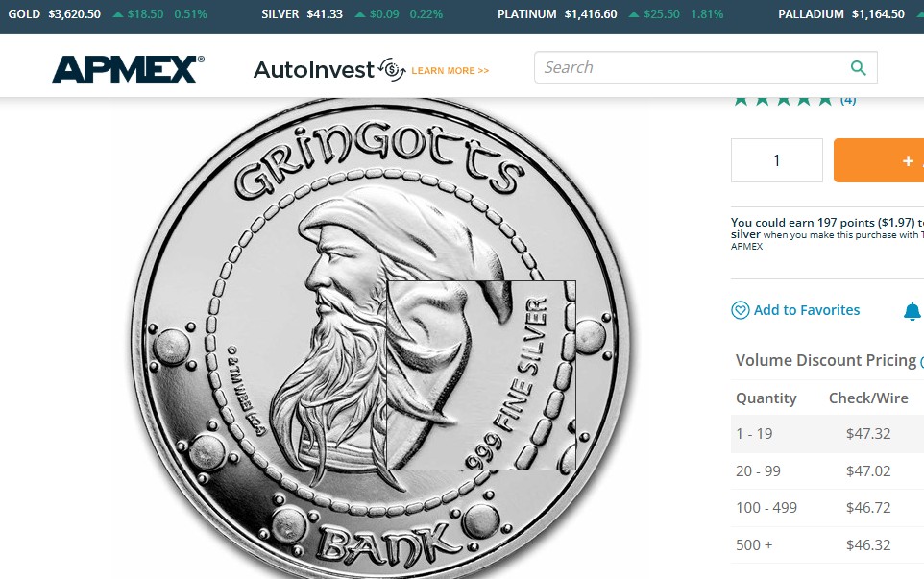
Task: Click the blue bell alert icon
Action: click(x=912, y=311)
